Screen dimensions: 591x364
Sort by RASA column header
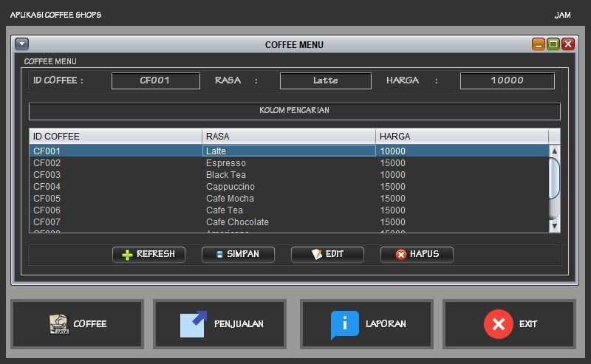pos(289,137)
